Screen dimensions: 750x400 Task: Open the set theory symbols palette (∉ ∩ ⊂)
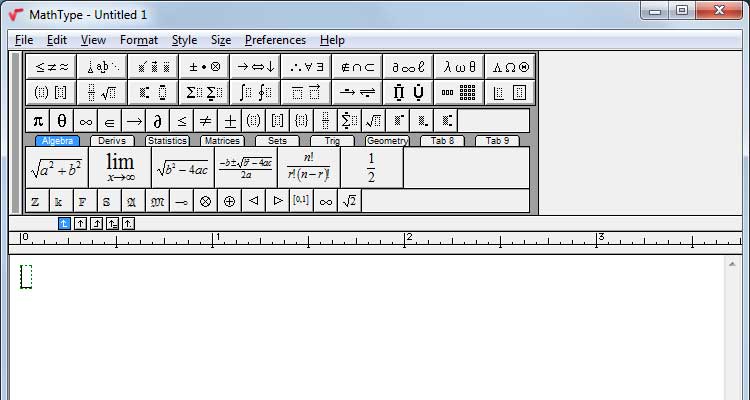click(x=357, y=67)
